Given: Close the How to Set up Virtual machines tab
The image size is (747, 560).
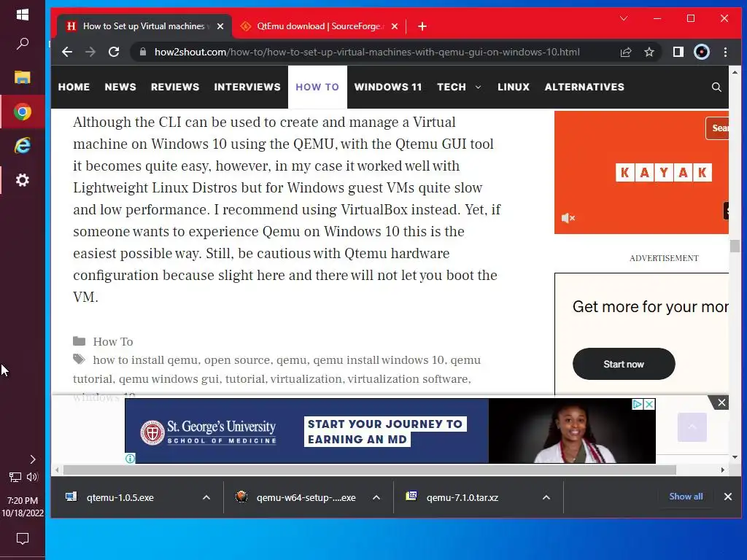Looking at the screenshot, I should (x=220, y=26).
